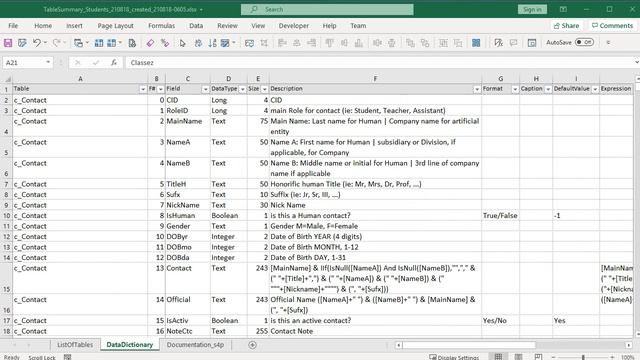Click the align top objects icon
The image size is (640, 360).
click(x=329, y=43)
